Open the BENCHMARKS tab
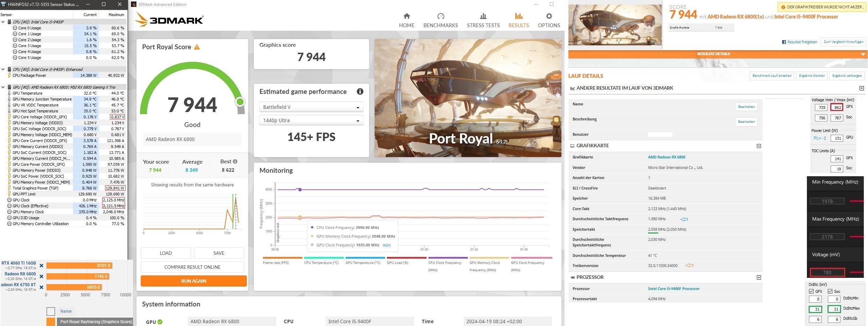The height and width of the screenshot is (326, 868). (x=440, y=21)
